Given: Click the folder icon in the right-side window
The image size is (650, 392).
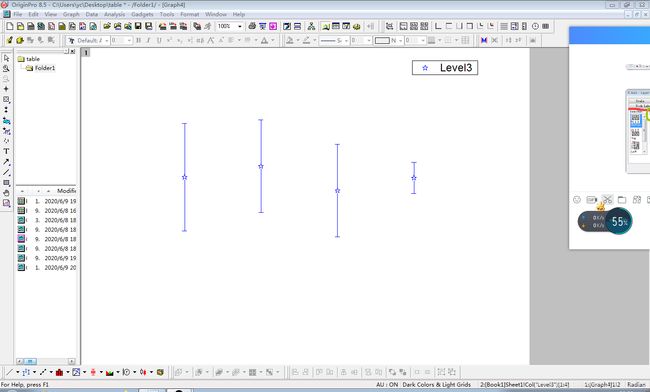Looking at the screenshot, I should 622,200.
